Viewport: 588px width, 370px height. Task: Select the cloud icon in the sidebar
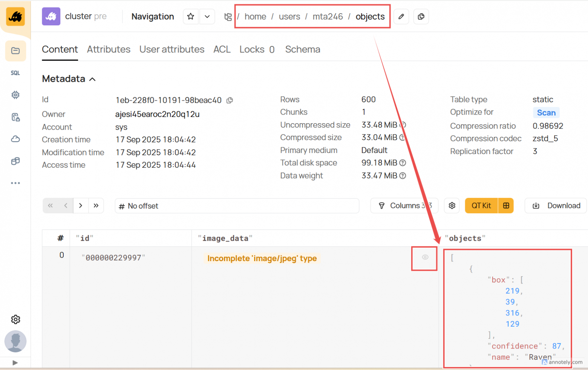coord(15,139)
